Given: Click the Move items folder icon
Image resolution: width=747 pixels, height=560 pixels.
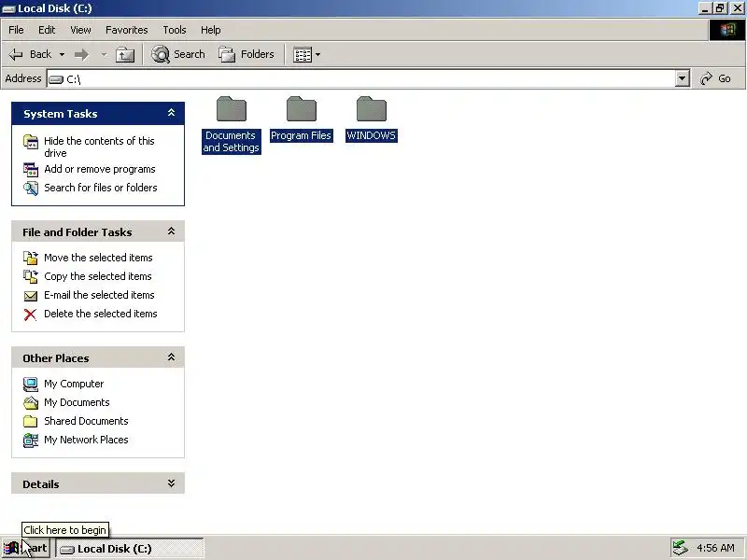Looking at the screenshot, I should click(x=31, y=258).
